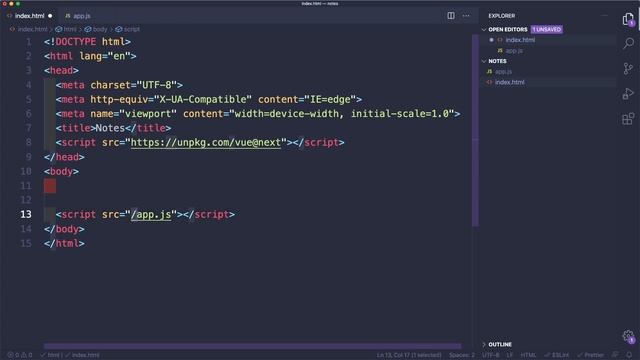Split the editor to the right
The width and height of the screenshot is (640, 360).
(x=451, y=16)
